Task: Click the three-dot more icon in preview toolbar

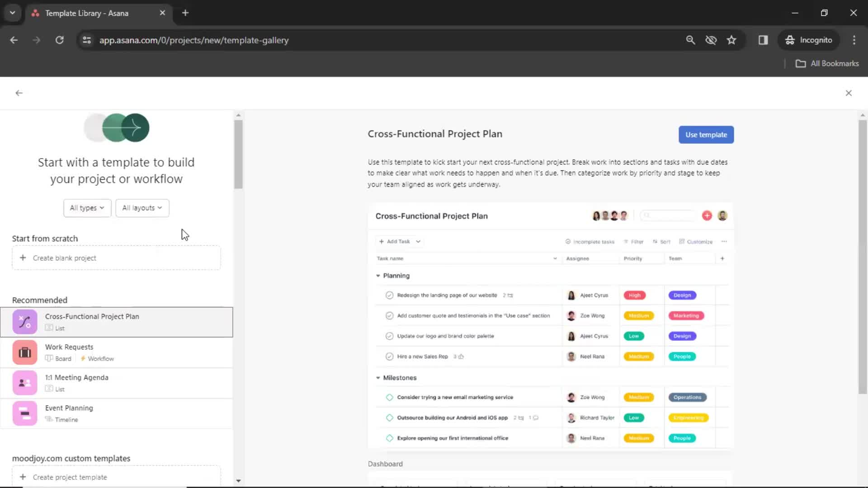Action: point(724,241)
